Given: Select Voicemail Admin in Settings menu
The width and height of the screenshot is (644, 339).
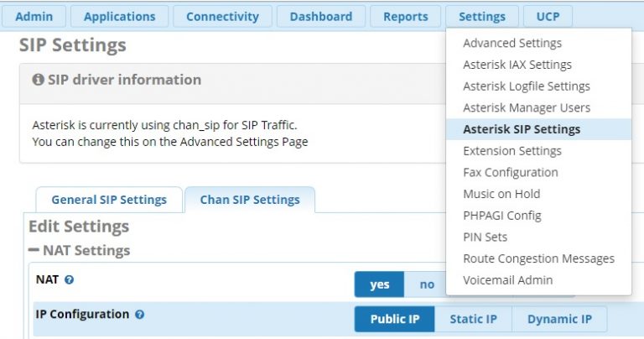Looking at the screenshot, I should [x=507, y=280].
